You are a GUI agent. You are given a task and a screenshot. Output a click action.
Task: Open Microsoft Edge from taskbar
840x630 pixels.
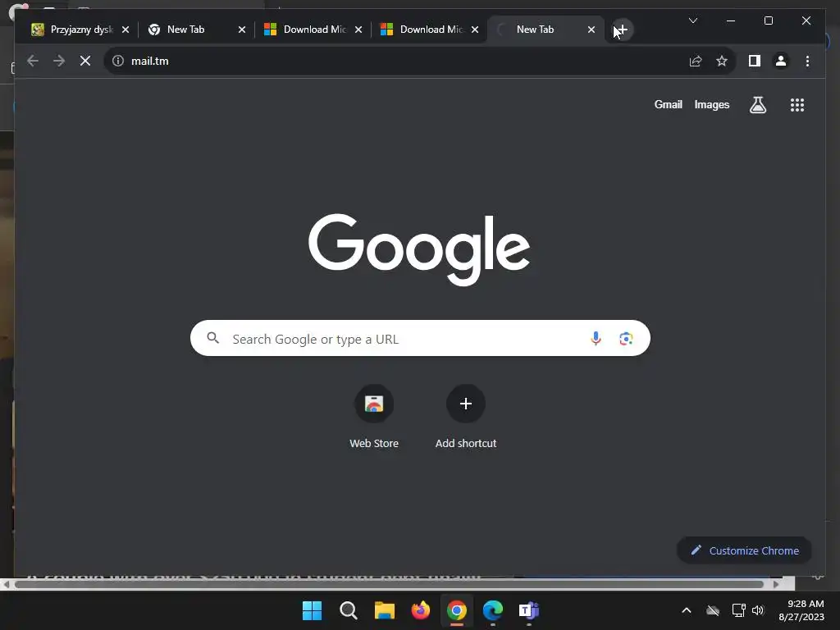493,610
